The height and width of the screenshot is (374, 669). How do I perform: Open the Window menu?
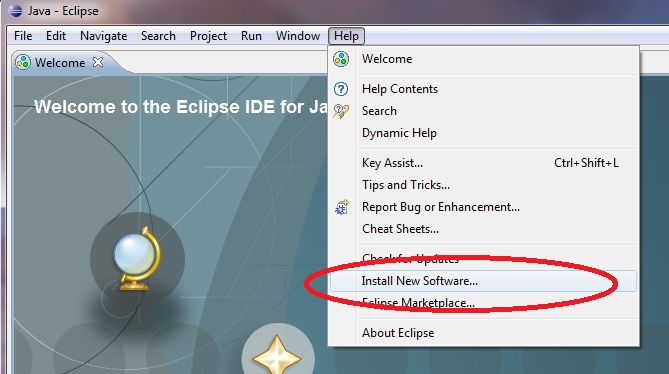[298, 36]
